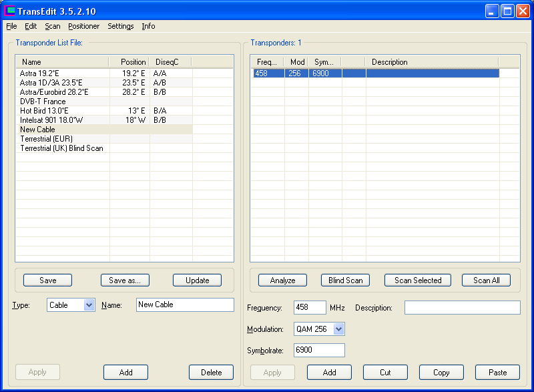Expand the Type dropdown showing Cable
The height and width of the screenshot is (392, 534).
89,305
